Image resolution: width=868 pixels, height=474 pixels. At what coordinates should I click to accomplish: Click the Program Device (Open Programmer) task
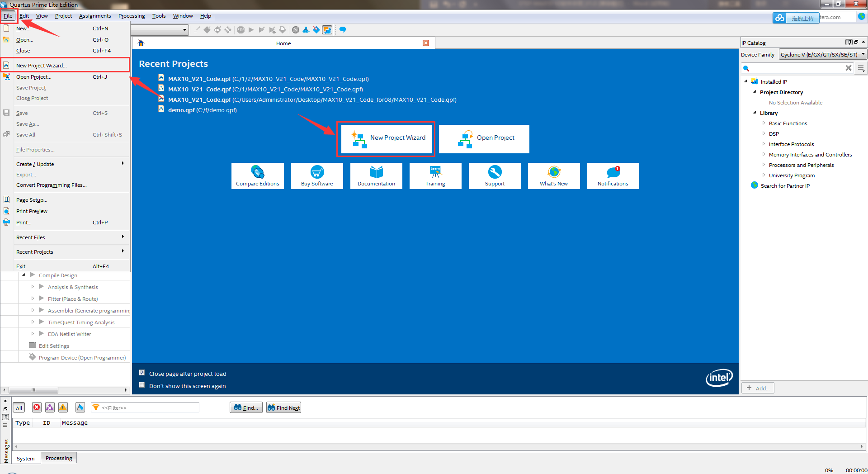tap(82, 358)
